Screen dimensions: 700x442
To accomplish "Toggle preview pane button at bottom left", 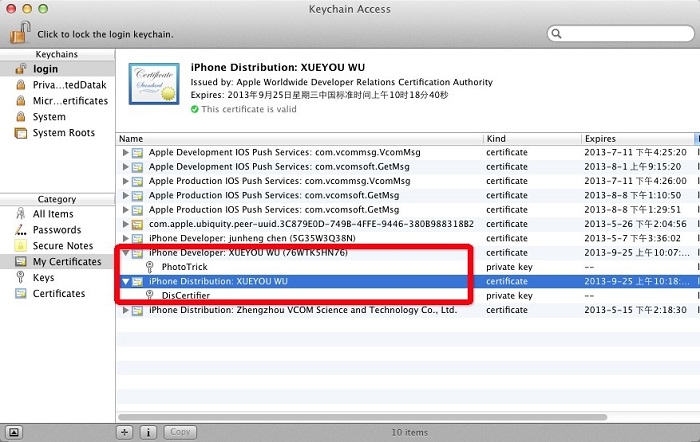I will pyautogui.click(x=13, y=432).
